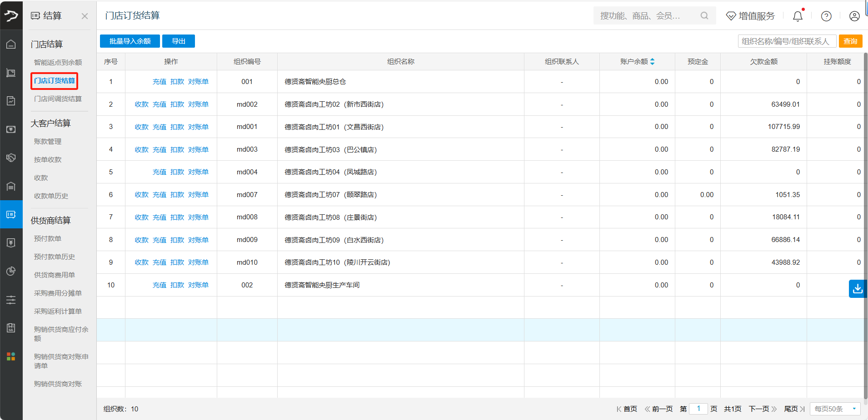Click the app logo icon at top of sidebar
Image resolution: width=868 pixels, height=420 pixels.
(x=11, y=16)
